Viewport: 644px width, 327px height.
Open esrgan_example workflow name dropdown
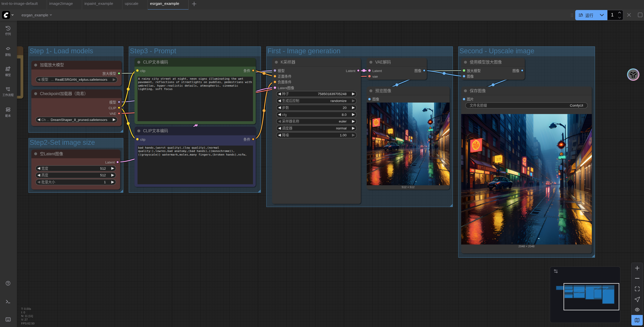coord(37,15)
